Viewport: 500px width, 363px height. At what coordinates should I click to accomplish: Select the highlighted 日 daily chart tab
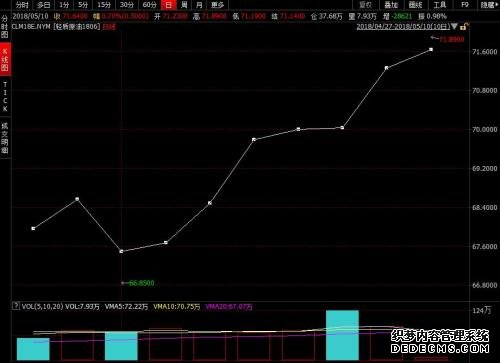(168, 5)
